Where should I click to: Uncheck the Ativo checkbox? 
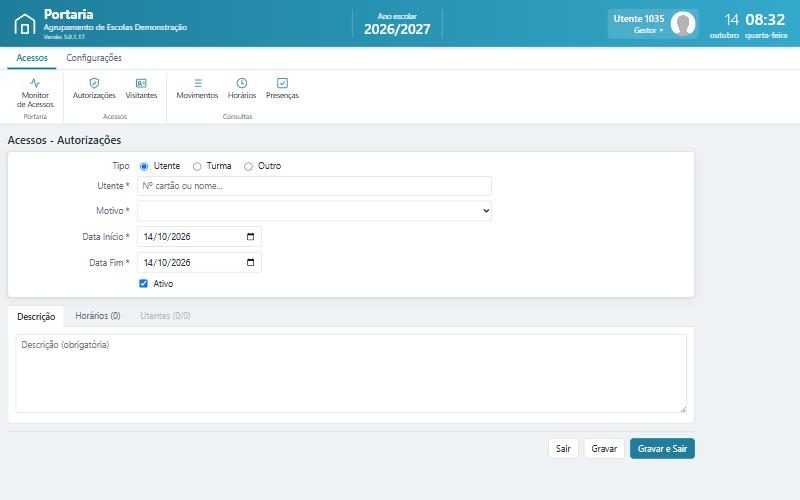(143, 284)
